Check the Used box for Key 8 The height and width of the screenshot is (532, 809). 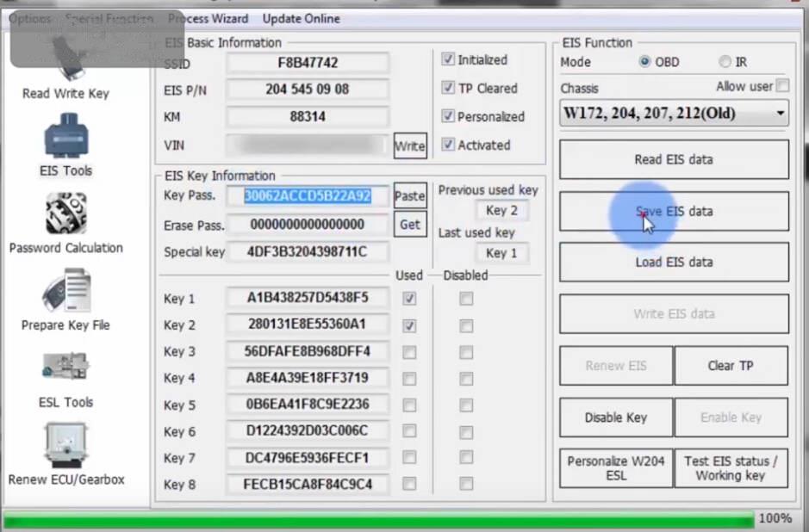pos(409,484)
